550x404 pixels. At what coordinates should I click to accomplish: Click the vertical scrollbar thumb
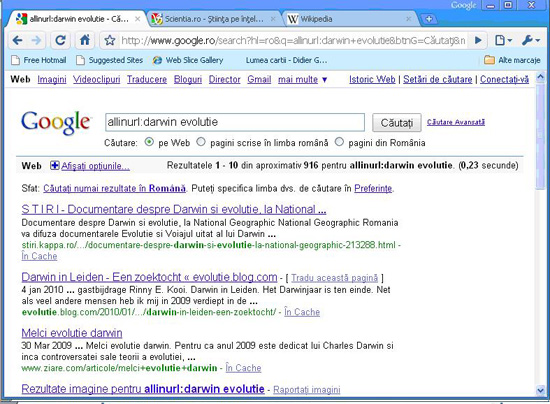click(540, 137)
